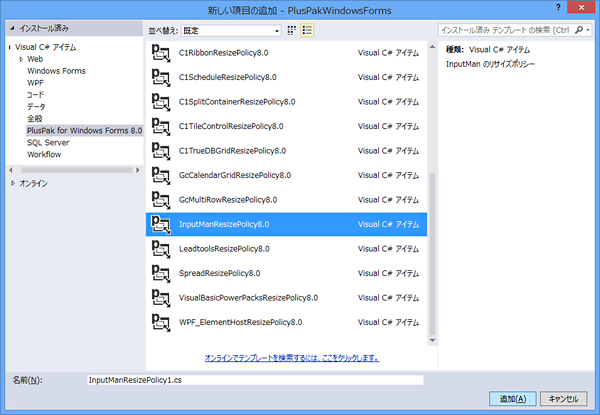The height and width of the screenshot is (415, 600).
Task: Click the 追加(A) button
Action: (513, 399)
